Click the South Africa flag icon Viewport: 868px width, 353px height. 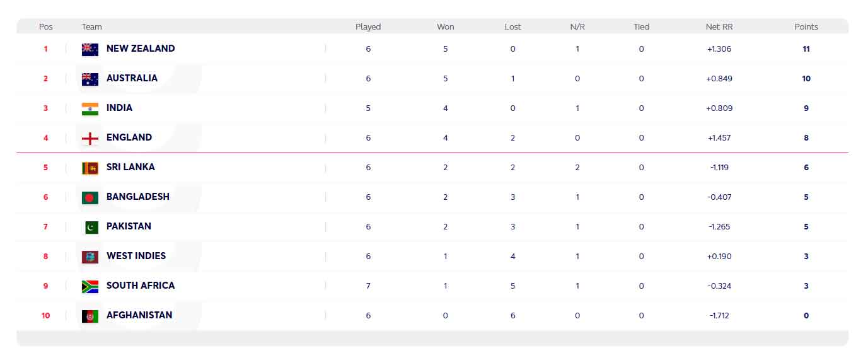click(x=90, y=286)
